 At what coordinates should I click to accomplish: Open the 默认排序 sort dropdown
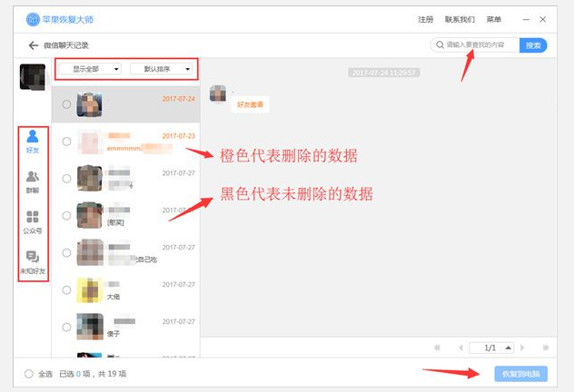[x=162, y=69]
